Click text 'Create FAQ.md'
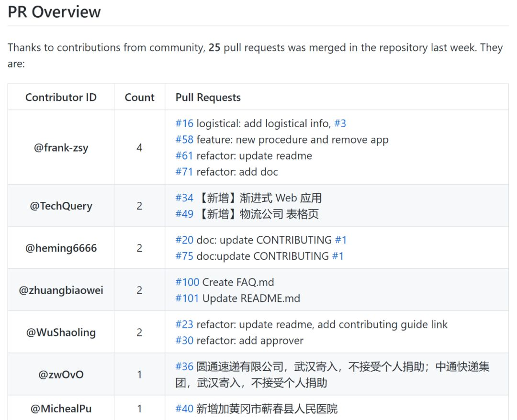The height and width of the screenshot is (420, 517). pos(238,282)
